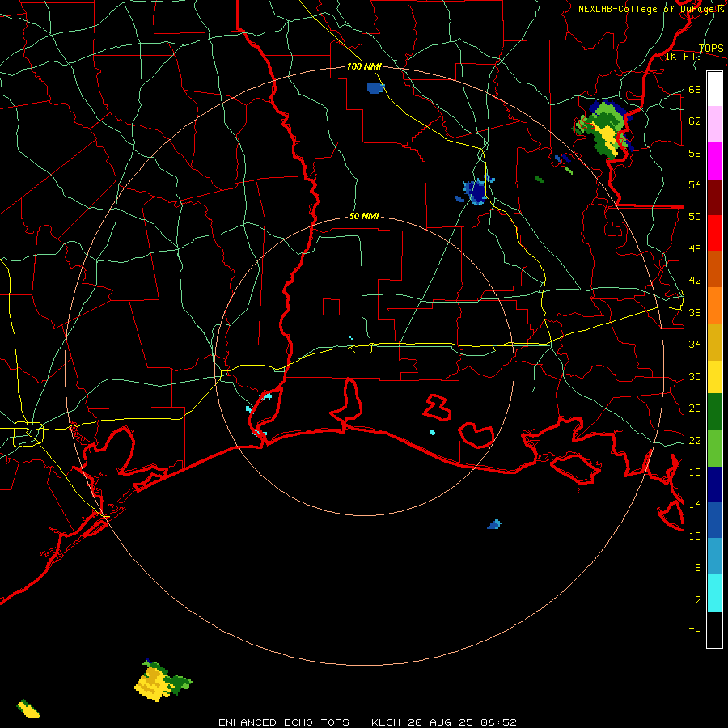Click the dark red legend swatch near 50
Image resolution: width=728 pixels, height=728 pixels.
714,197
